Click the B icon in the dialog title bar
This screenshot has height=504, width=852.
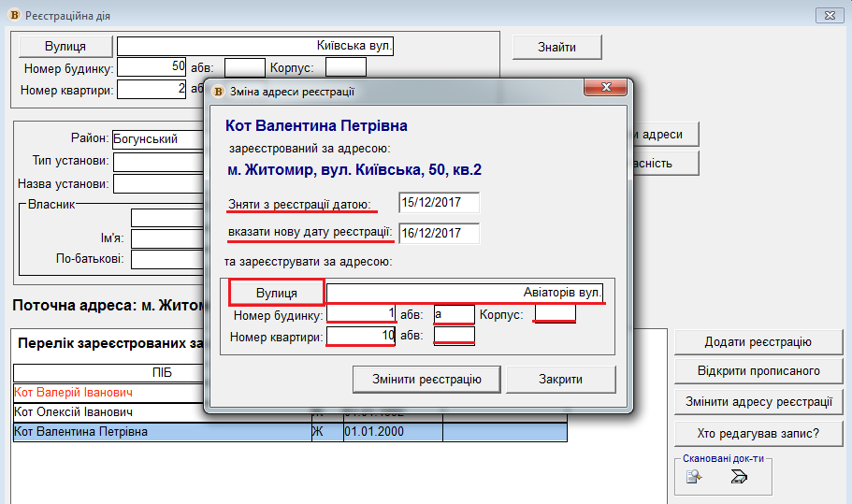pos(218,92)
